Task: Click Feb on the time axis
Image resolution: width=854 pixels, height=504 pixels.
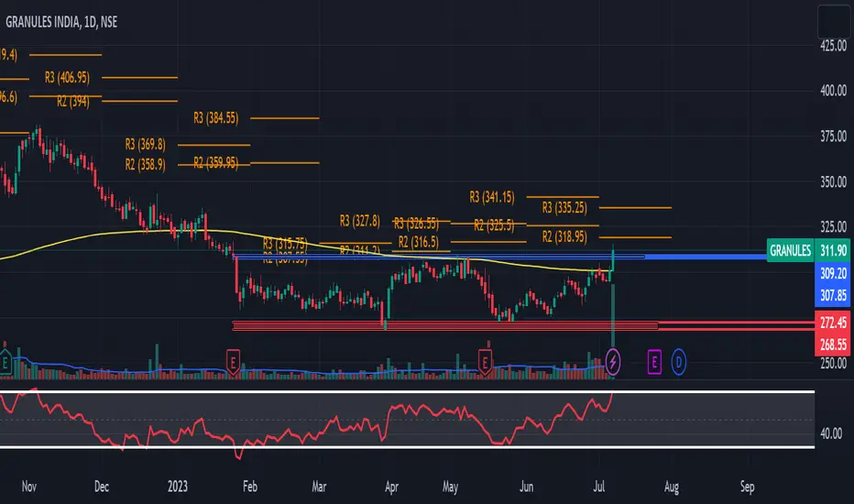Action: pos(250,487)
